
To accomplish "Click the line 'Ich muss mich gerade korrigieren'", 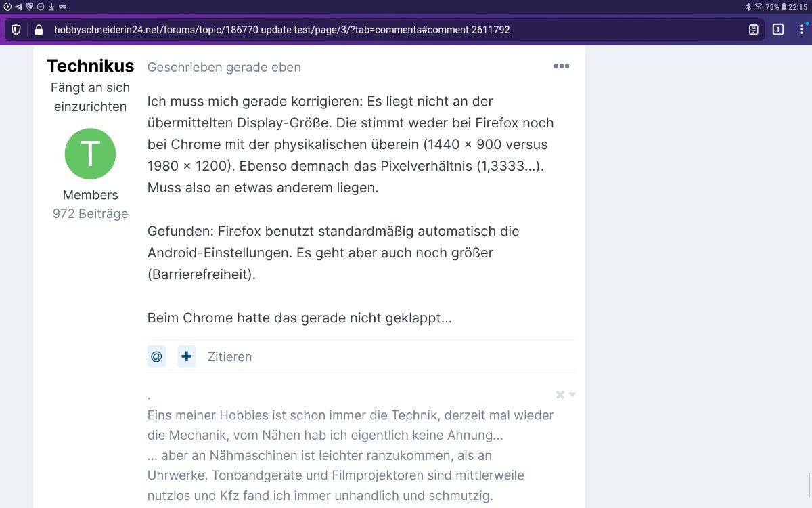I will tap(320, 101).
